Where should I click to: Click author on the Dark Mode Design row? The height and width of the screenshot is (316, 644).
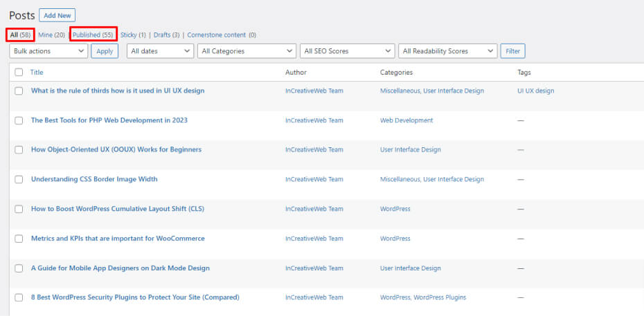(x=314, y=268)
